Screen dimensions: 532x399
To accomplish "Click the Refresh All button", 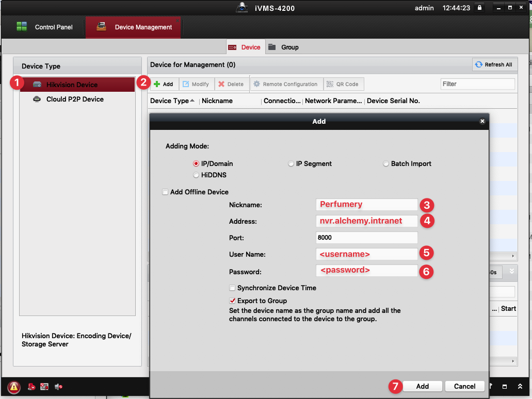I will pos(494,64).
